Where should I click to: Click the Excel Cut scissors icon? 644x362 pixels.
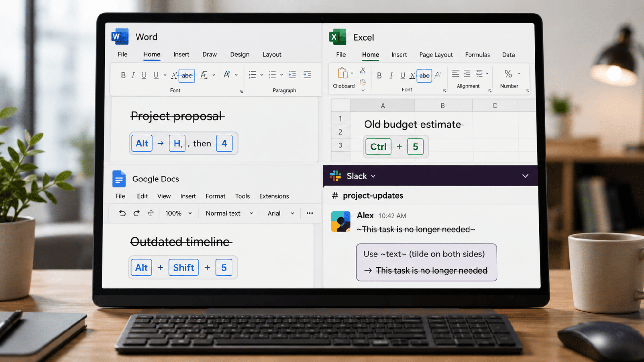point(363,70)
